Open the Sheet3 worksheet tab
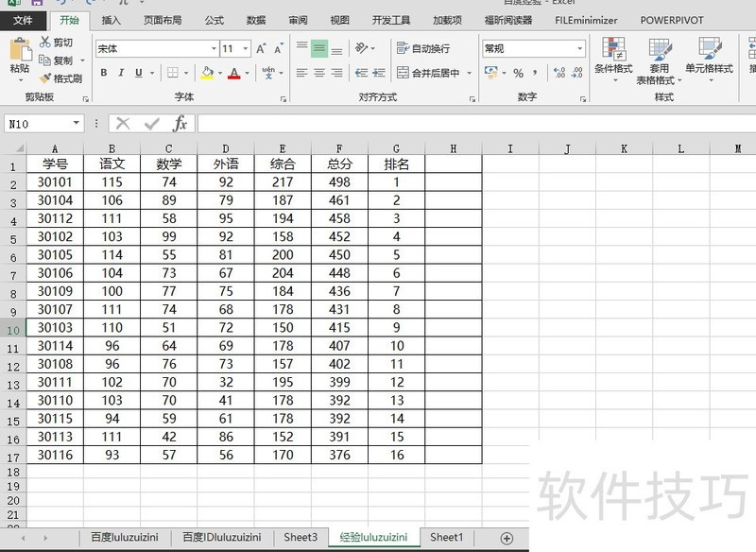This screenshot has height=552, width=756. pyautogui.click(x=301, y=537)
